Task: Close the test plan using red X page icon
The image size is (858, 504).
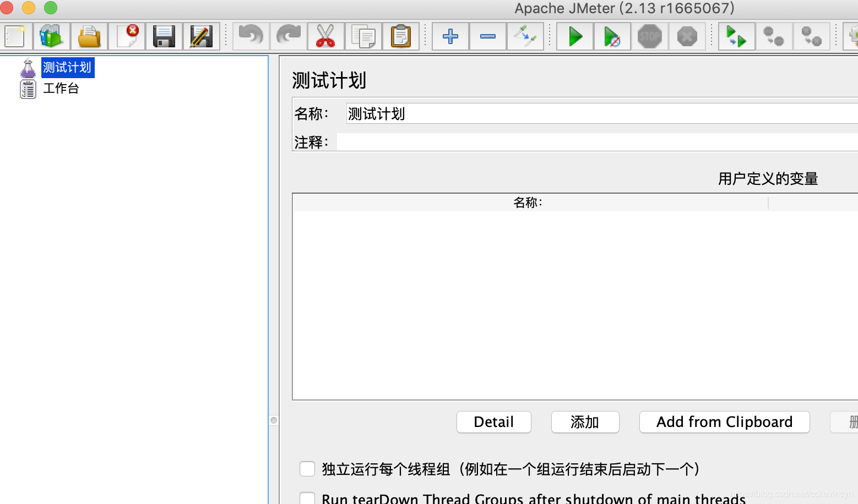Action: 126,37
